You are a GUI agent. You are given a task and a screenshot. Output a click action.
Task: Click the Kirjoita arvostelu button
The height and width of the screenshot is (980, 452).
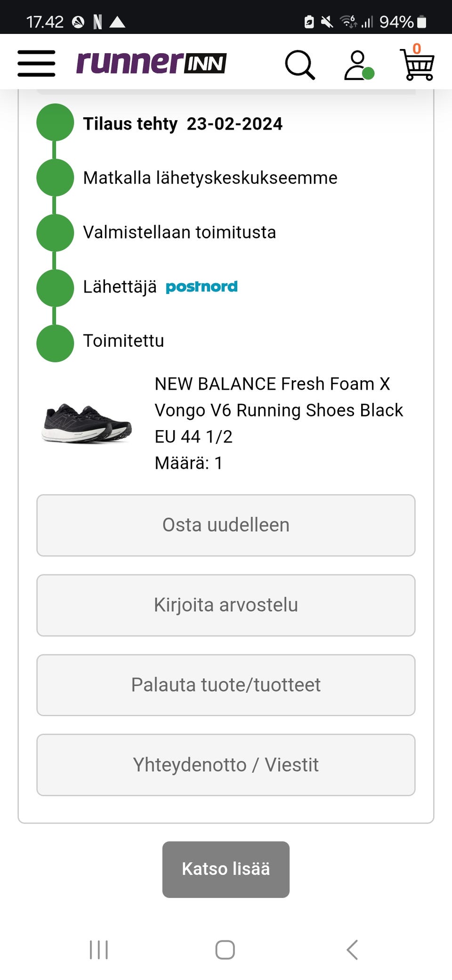226,605
